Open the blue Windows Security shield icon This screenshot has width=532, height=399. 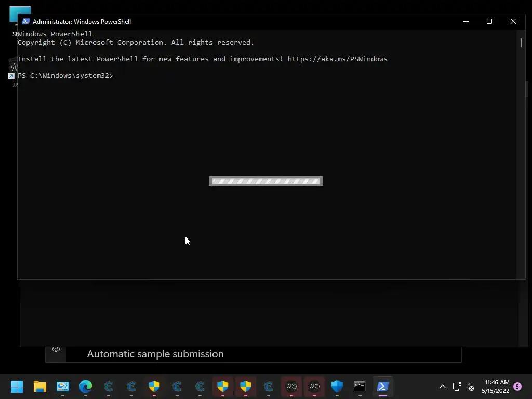pyautogui.click(x=337, y=386)
